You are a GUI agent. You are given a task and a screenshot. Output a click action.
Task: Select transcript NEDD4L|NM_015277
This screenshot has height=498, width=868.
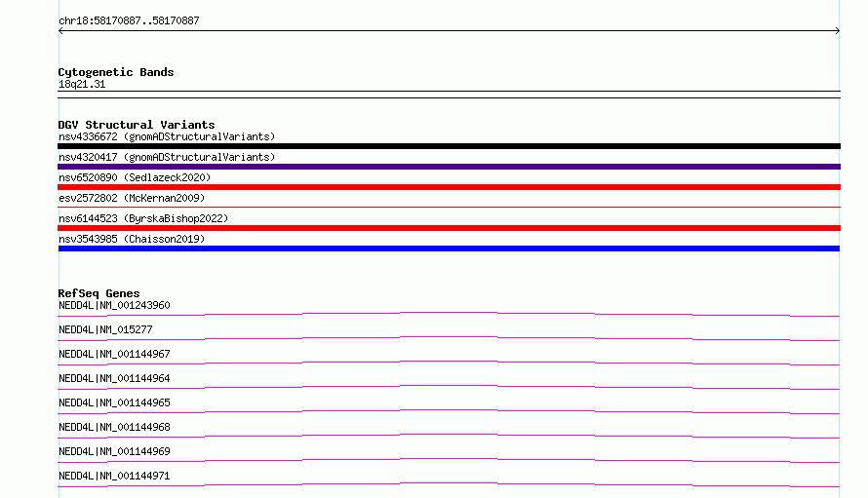point(105,329)
